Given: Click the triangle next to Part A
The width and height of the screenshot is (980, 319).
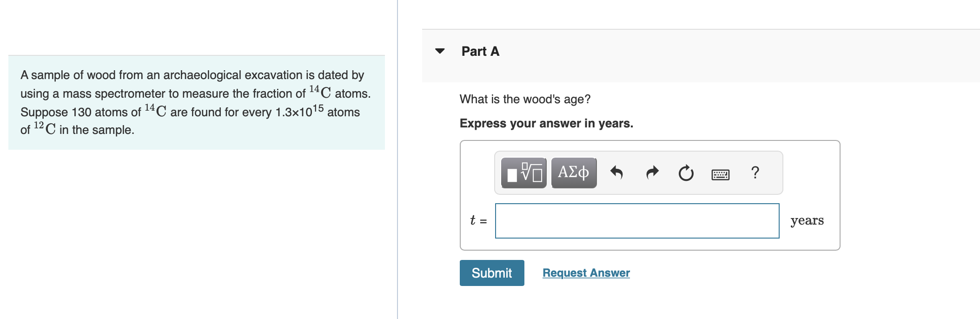Looking at the screenshot, I should (439, 51).
